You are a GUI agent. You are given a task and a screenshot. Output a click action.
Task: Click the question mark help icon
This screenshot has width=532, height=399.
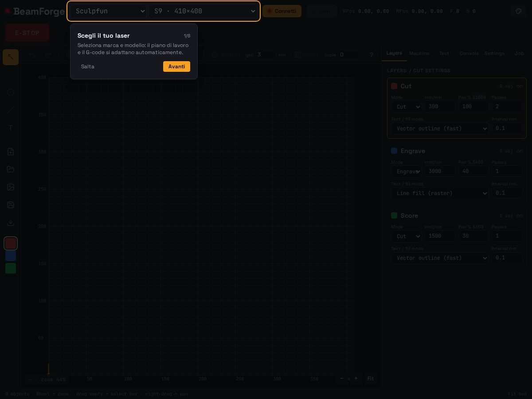coord(372,55)
